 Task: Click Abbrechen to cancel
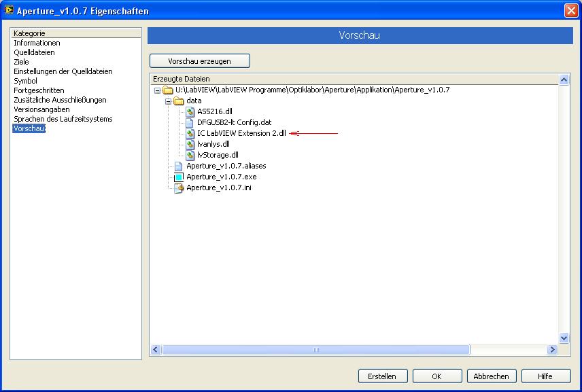[x=492, y=376]
